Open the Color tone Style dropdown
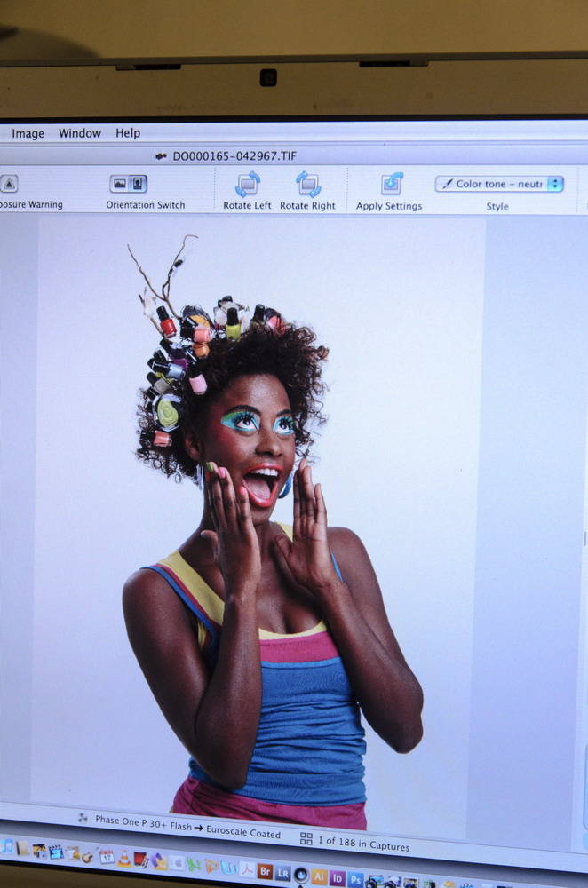 point(499,184)
